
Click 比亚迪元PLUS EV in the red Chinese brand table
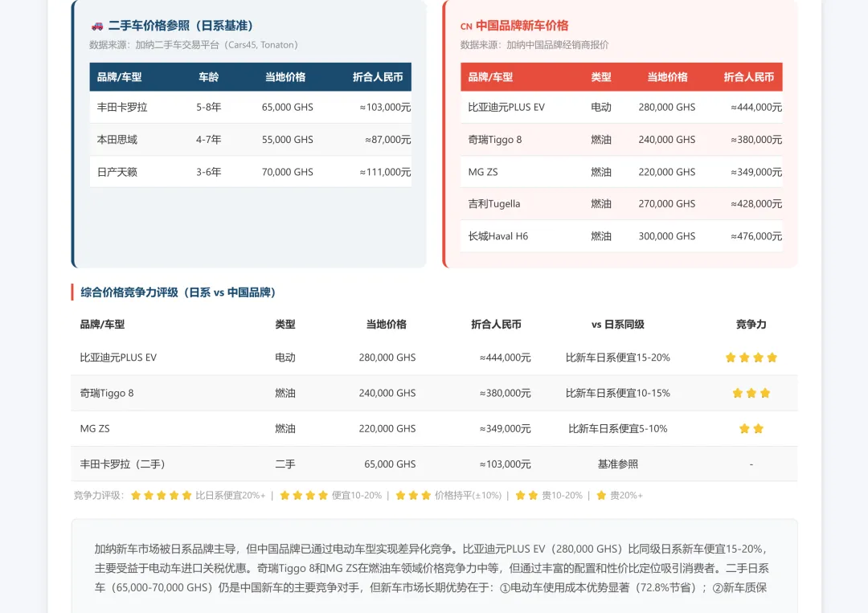click(x=506, y=108)
